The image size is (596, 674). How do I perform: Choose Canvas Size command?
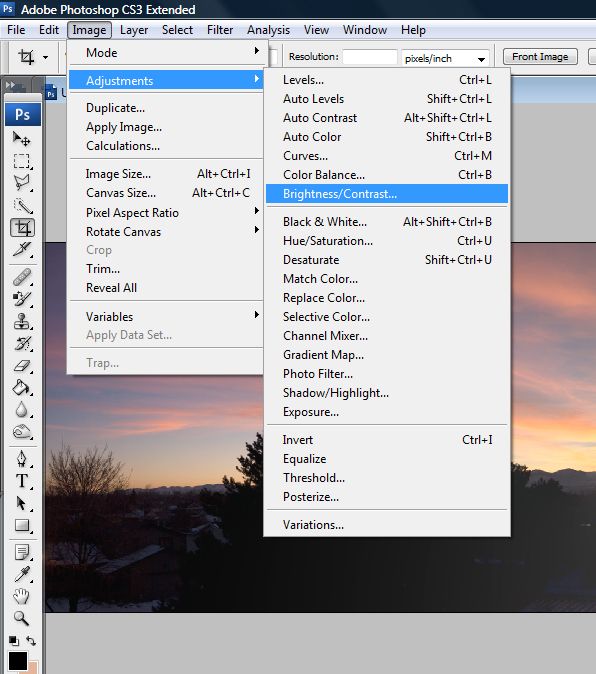click(166, 193)
